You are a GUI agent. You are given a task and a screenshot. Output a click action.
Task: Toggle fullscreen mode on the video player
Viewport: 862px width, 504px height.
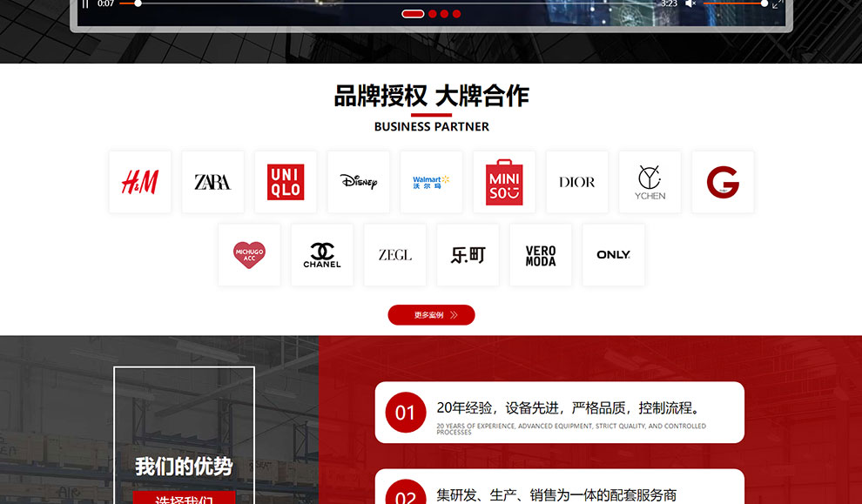tap(778, 3)
